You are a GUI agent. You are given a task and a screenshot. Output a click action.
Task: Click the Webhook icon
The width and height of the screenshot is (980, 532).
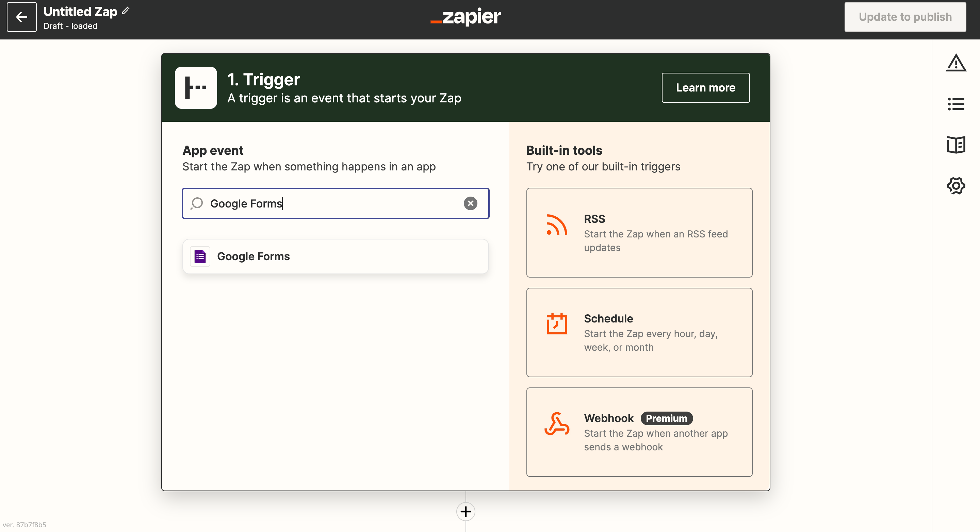[557, 423]
